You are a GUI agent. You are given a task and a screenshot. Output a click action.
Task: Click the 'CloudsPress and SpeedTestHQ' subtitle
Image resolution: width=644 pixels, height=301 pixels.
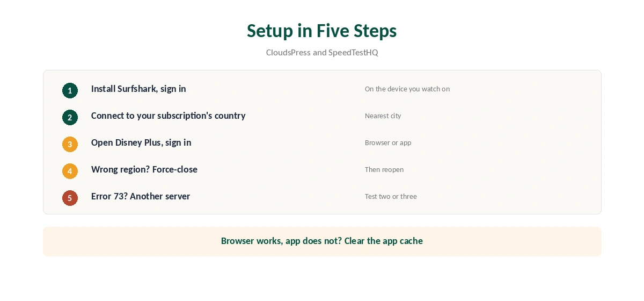coord(322,53)
